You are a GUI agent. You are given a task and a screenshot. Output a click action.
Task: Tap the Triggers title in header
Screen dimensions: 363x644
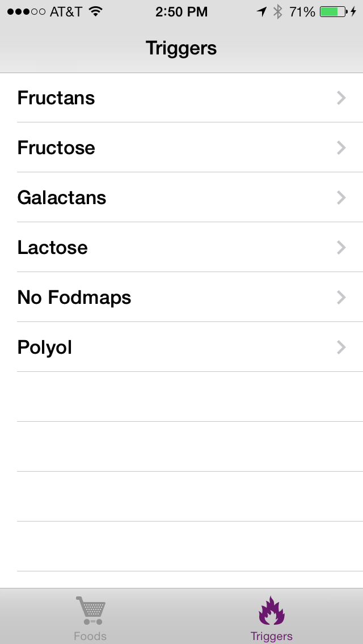[x=181, y=48]
